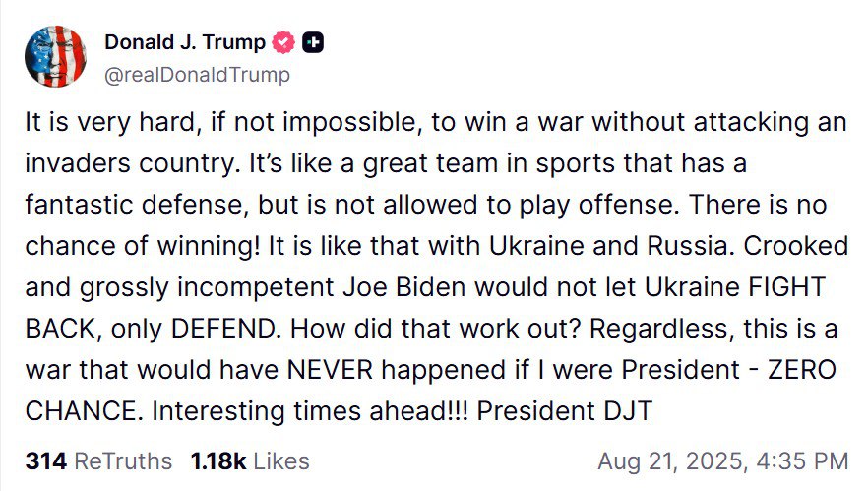Click the ReTruths label
The image size is (868, 491).
click(123, 461)
